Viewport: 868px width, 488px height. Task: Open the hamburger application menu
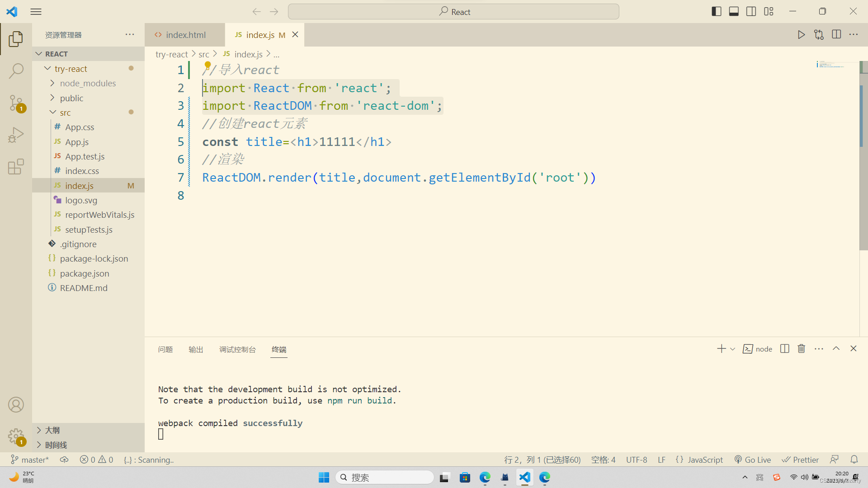click(36, 12)
